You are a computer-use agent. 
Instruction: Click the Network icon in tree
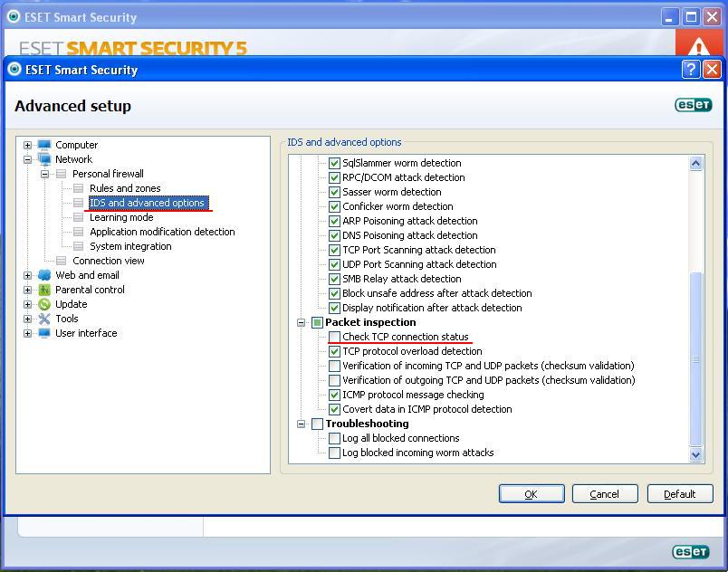point(44,159)
